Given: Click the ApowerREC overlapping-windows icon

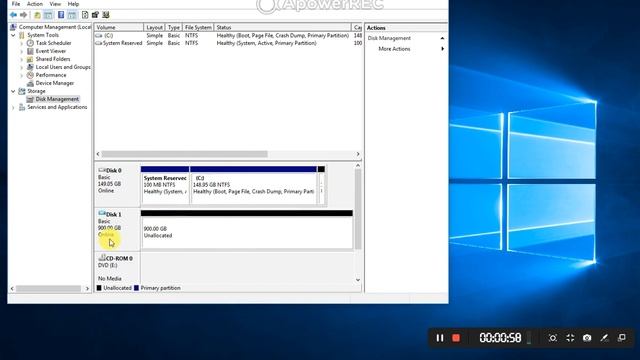Looking at the screenshot, I should tap(622, 338).
